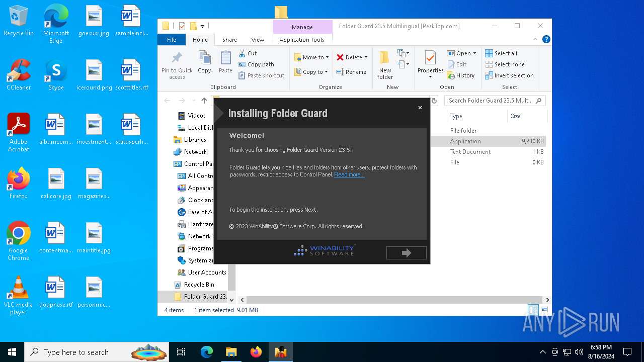This screenshot has width=644, height=362.
Task: Click Select none in ribbon
Action: pos(505,64)
